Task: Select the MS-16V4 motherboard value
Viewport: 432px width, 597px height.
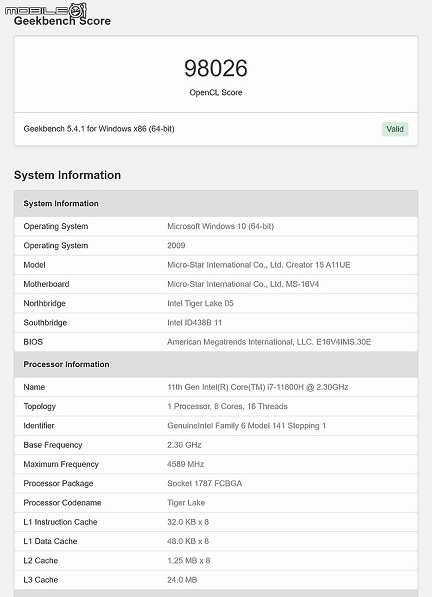Action: 243,284
